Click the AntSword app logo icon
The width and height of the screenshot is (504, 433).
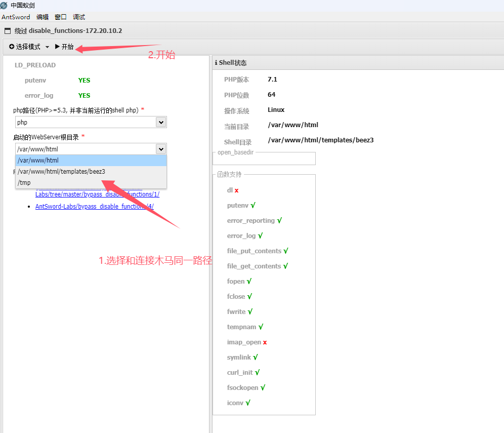coord(4,6)
